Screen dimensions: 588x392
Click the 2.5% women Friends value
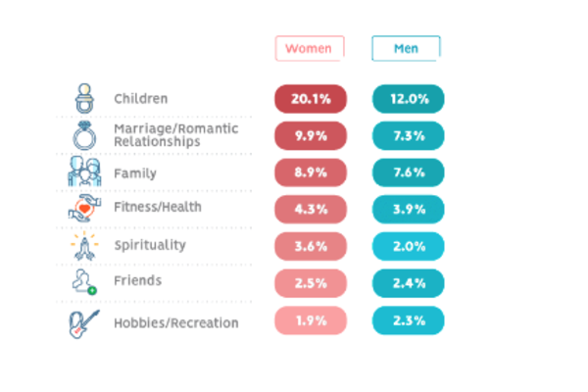pos(311,283)
